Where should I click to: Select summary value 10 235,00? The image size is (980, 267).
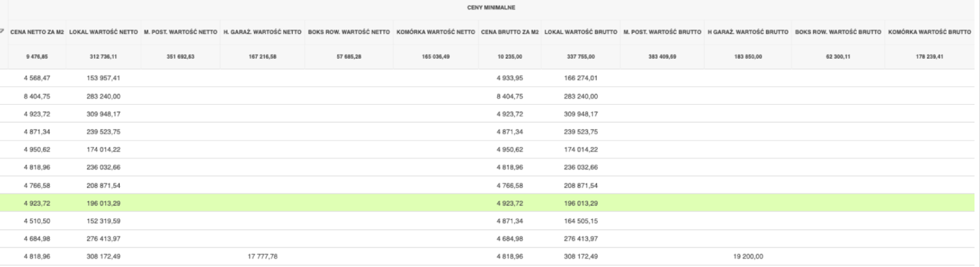(x=510, y=57)
